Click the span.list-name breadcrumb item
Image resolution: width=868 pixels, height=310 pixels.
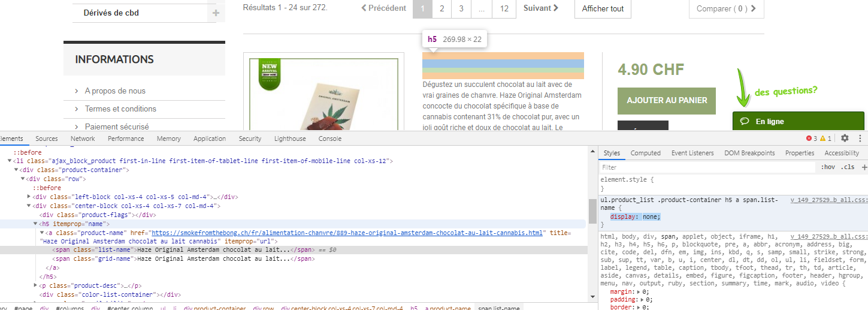click(x=500, y=307)
